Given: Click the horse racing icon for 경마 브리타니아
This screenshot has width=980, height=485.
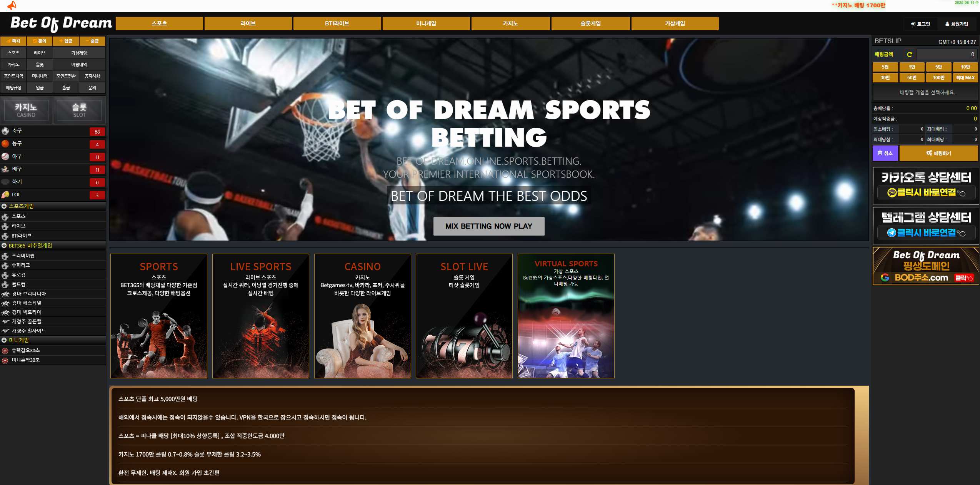Looking at the screenshot, I should coord(5,294).
